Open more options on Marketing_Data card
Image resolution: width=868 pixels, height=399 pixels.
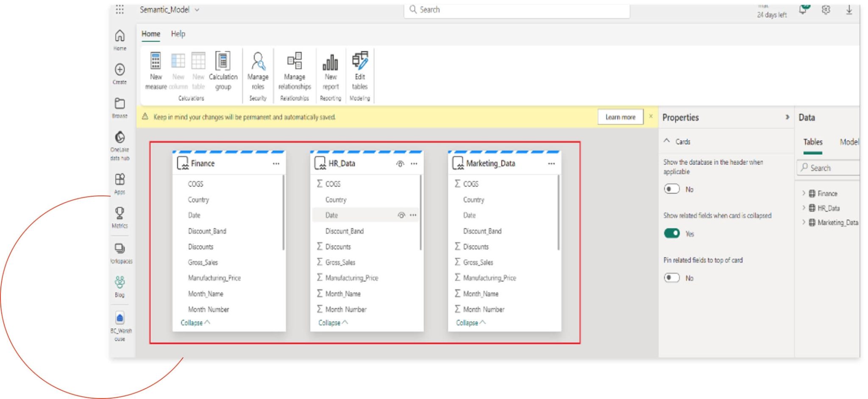(551, 164)
